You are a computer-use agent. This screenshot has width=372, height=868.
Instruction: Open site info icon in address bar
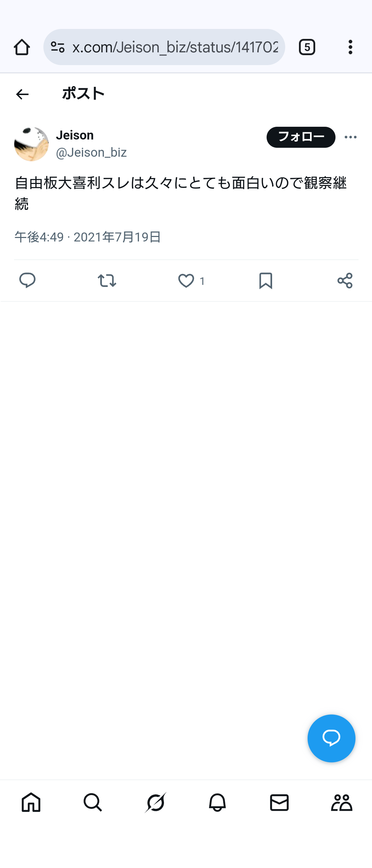coord(58,47)
